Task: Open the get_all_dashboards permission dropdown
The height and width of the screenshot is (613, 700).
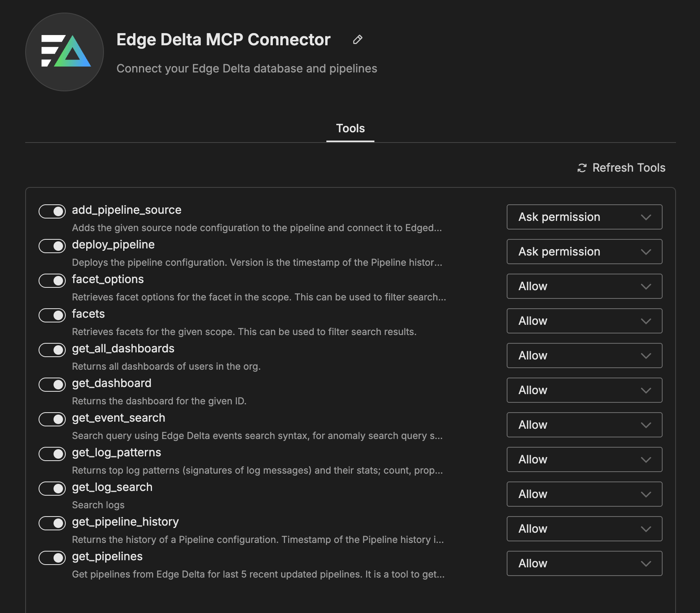Action: coord(584,356)
